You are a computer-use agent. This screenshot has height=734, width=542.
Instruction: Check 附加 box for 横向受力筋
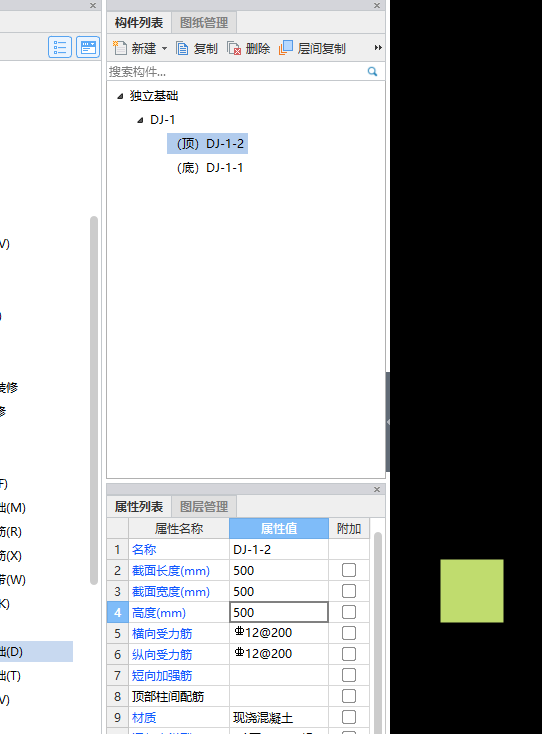coord(349,633)
